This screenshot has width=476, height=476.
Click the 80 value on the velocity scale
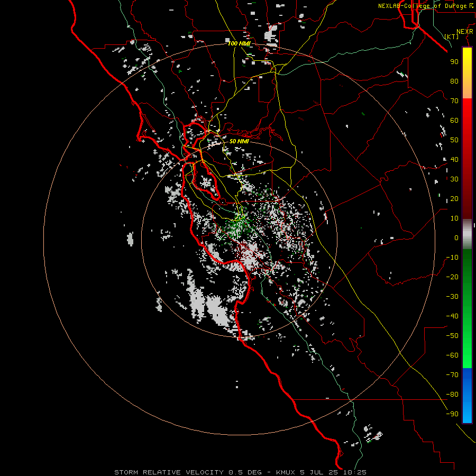(x=454, y=81)
